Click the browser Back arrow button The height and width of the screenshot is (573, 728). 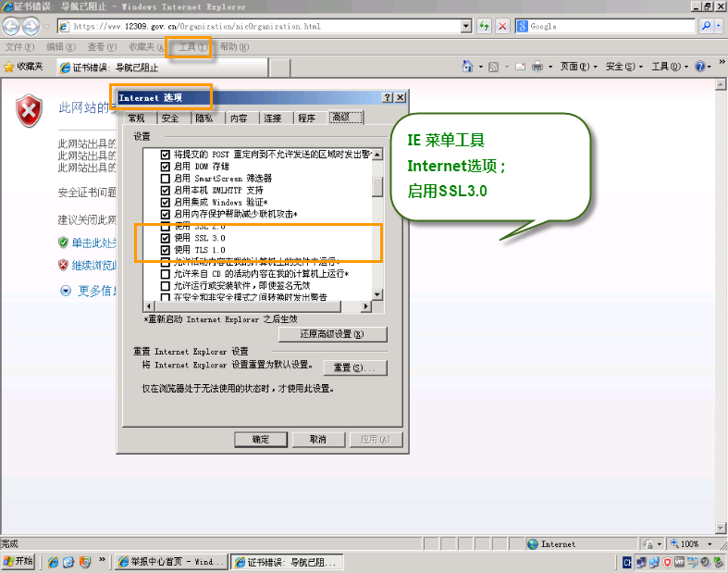tap(12, 26)
